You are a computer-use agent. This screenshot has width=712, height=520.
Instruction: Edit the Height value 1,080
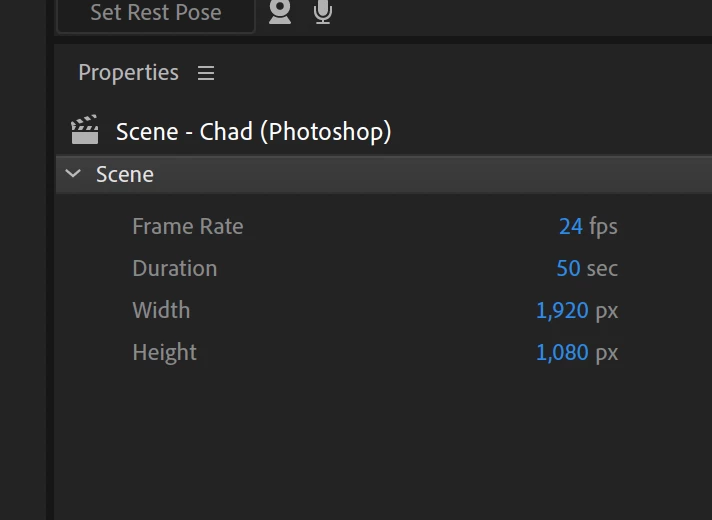(x=562, y=352)
